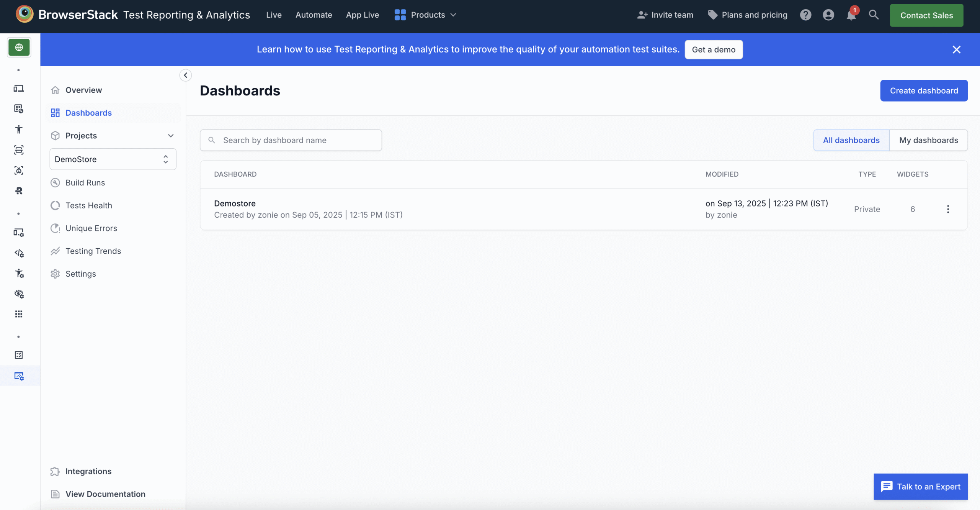Screen dimensions: 980x510
Task: Collapse the sidebar using the arrow toggle
Action: pos(186,75)
